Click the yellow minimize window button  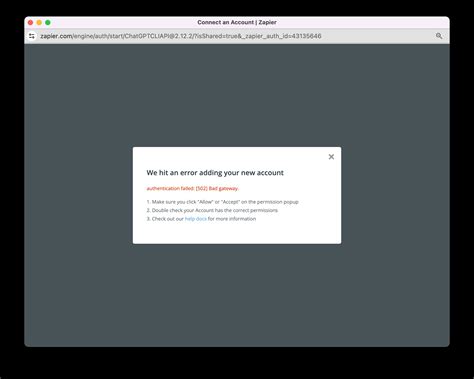[39, 22]
